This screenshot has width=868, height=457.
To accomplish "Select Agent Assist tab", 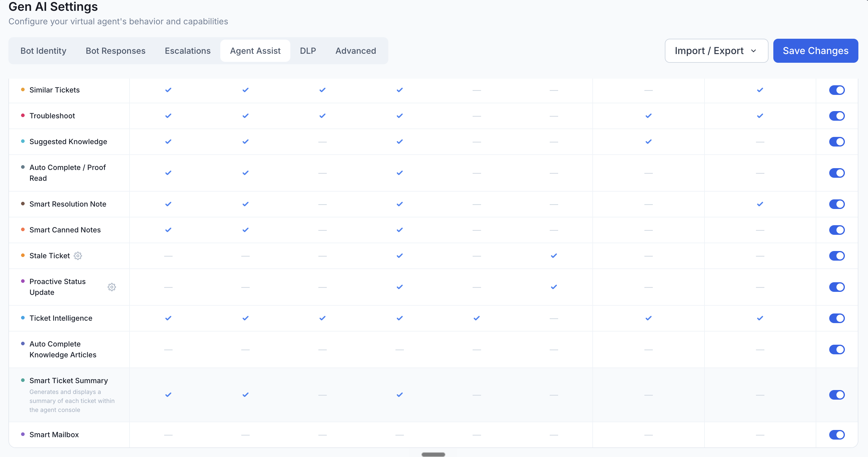I will pyautogui.click(x=255, y=51).
